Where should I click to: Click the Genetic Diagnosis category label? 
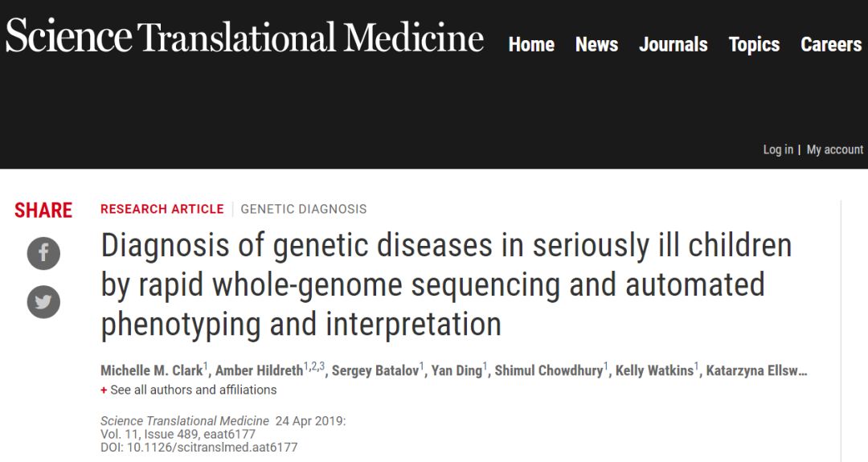[x=304, y=209]
